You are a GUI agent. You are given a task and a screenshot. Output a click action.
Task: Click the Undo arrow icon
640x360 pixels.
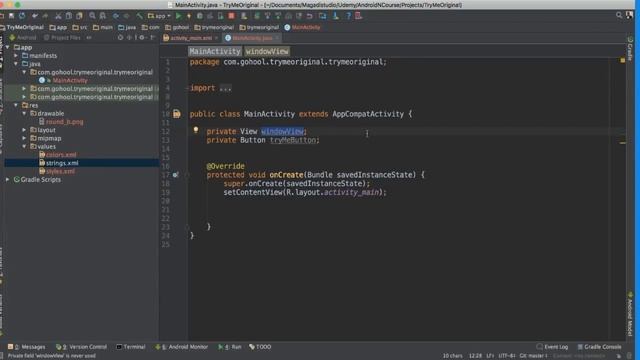coord(35,16)
